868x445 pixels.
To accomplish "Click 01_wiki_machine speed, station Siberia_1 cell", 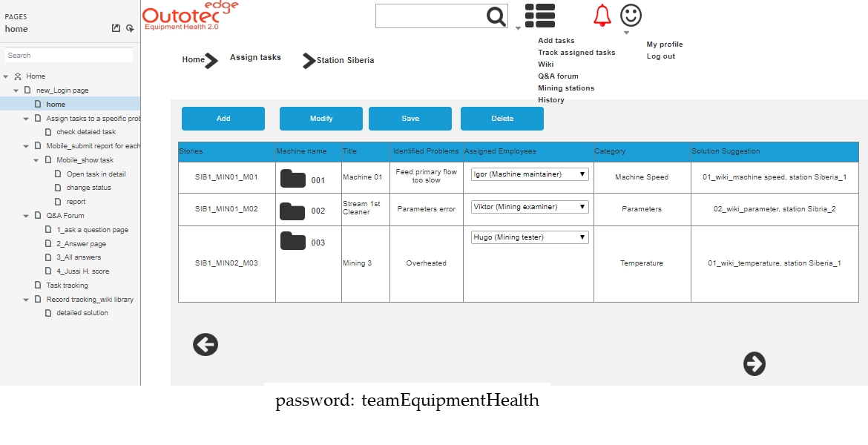I will coord(775,177).
